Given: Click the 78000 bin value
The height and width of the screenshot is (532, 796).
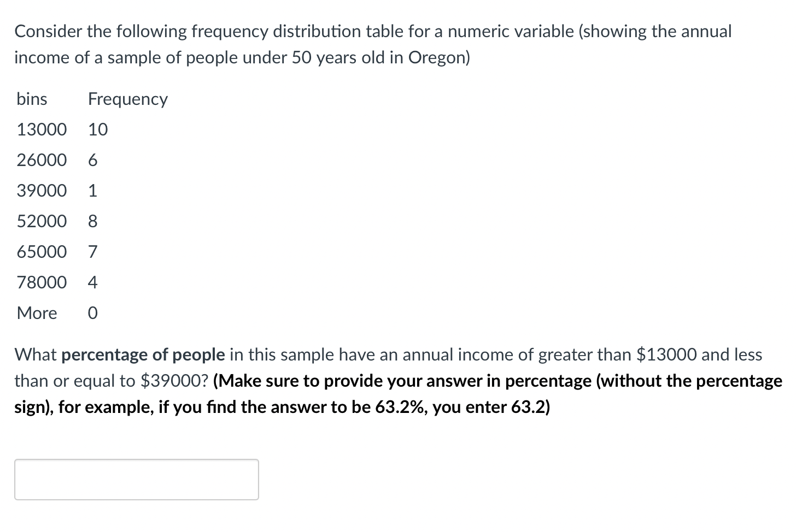Looking at the screenshot, I should (41, 282).
